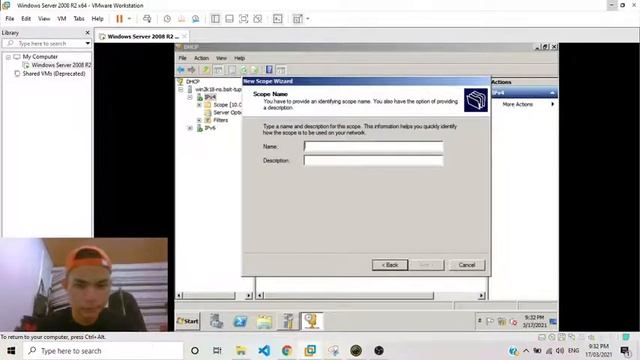Open the power options dropdown arrow next to pause
640x360 pixels.
click(129, 19)
